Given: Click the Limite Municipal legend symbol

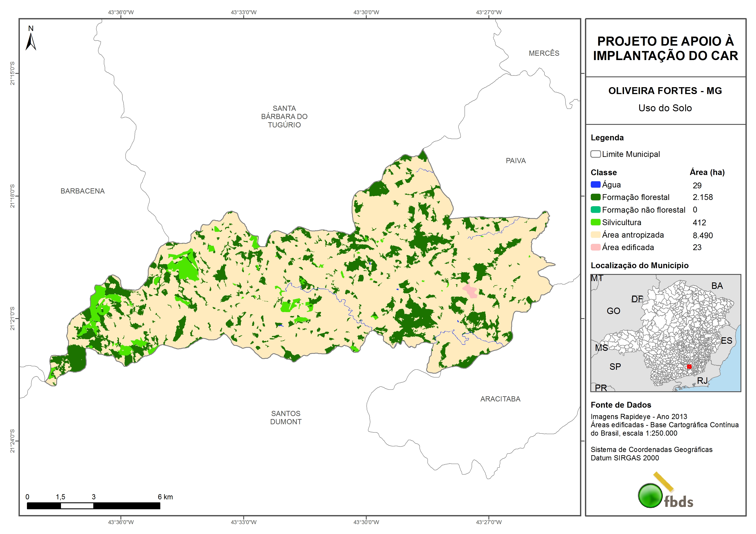Looking at the screenshot, I should tap(595, 154).
